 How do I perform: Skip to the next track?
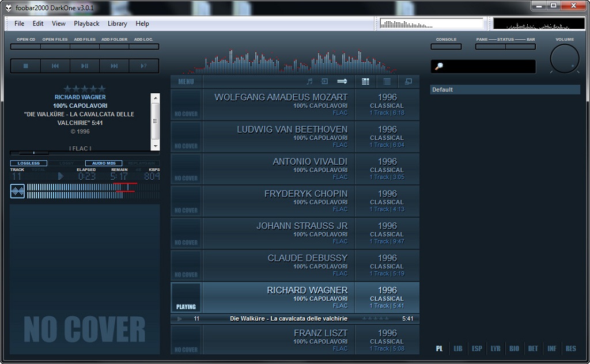click(x=114, y=66)
